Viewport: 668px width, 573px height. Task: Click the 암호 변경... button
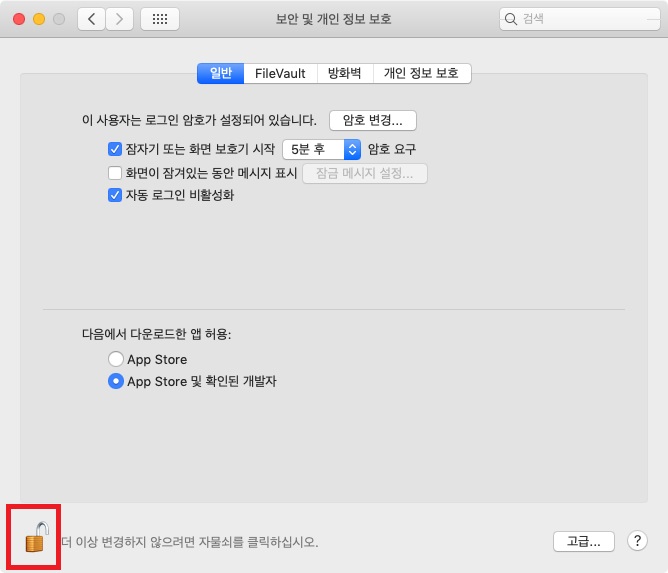pos(373,120)
